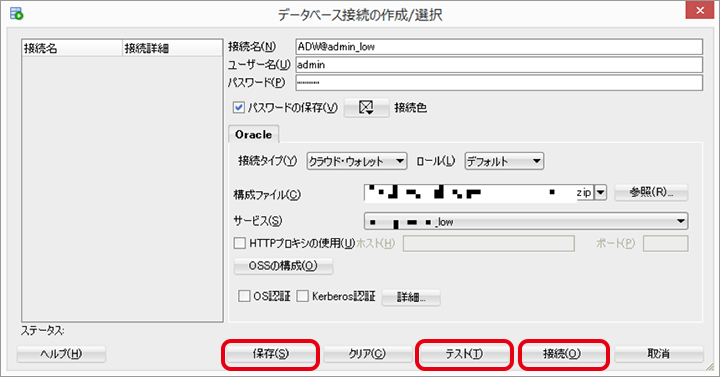
Task: Close the dialog with the X button
Action: point(699,10)
